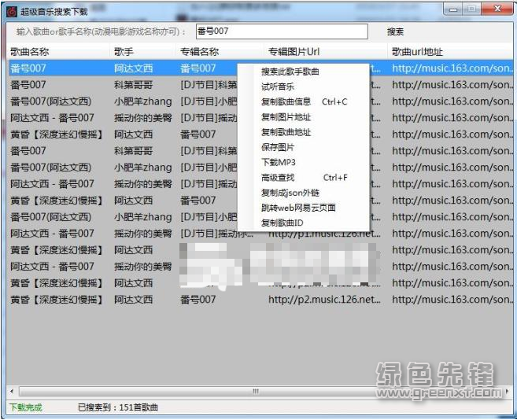This screenshot has width=517, height=420.
Task: Open 高级查找 Ctrl+F menu entry
Action: 304,178
